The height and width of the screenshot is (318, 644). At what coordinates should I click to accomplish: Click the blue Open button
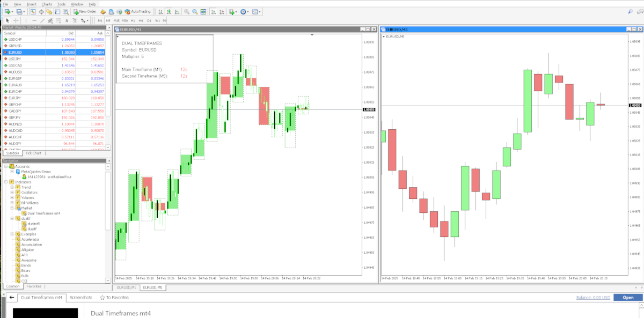point(627,297)
